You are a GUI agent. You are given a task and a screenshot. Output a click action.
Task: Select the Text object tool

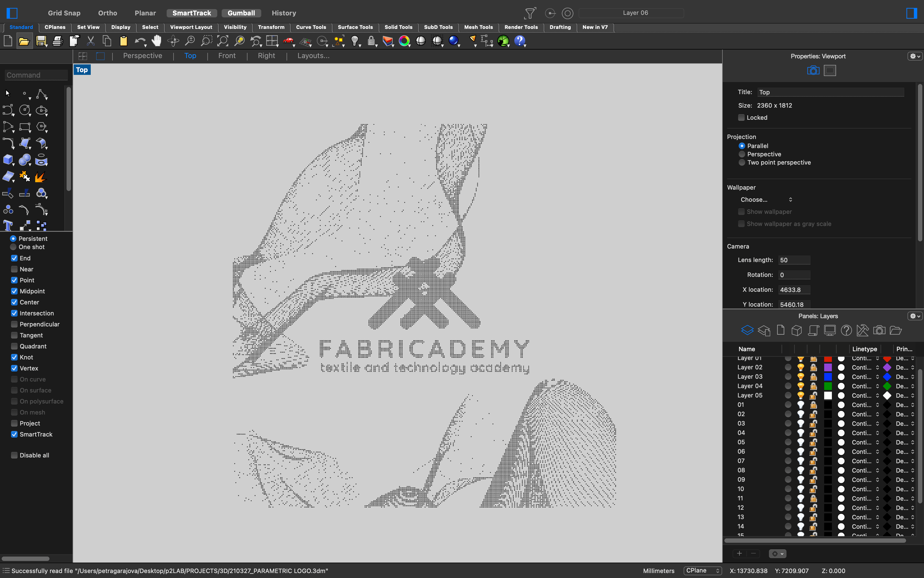[8, 225]
